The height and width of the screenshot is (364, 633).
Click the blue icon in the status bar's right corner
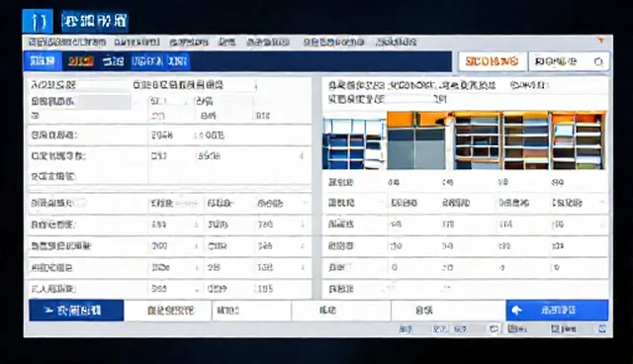pyautogui.click(x=602, y=329)
